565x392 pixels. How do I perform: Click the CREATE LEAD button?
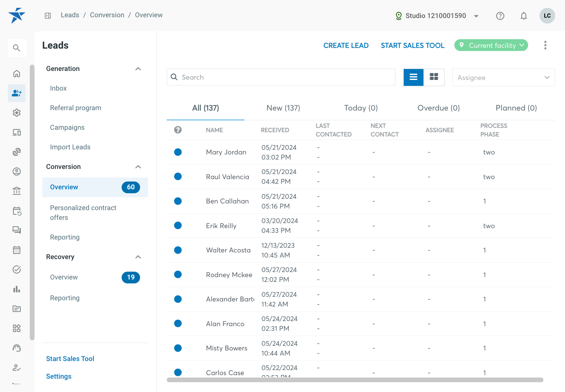[x=346, y=45]
